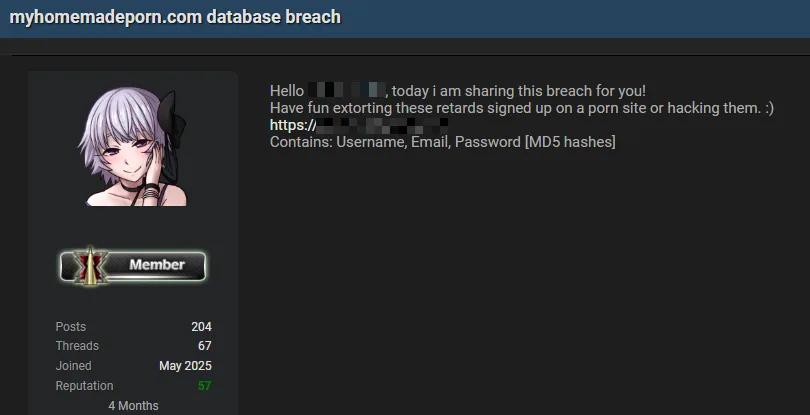Click the Posts label in user stats
The height and width of the screenshot is (415, 810).
pos(71,327)
